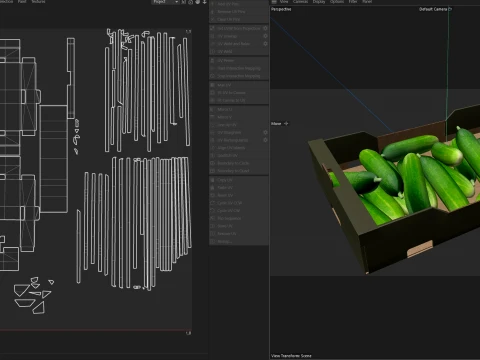Click the Max UV icon

[213, 85]
